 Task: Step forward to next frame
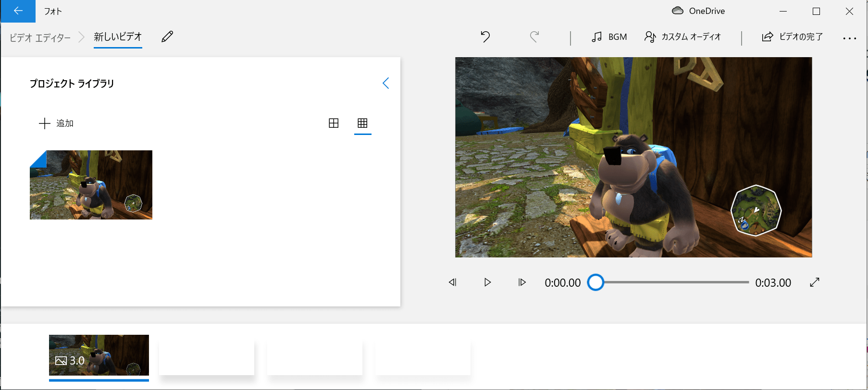coord(522,282)
